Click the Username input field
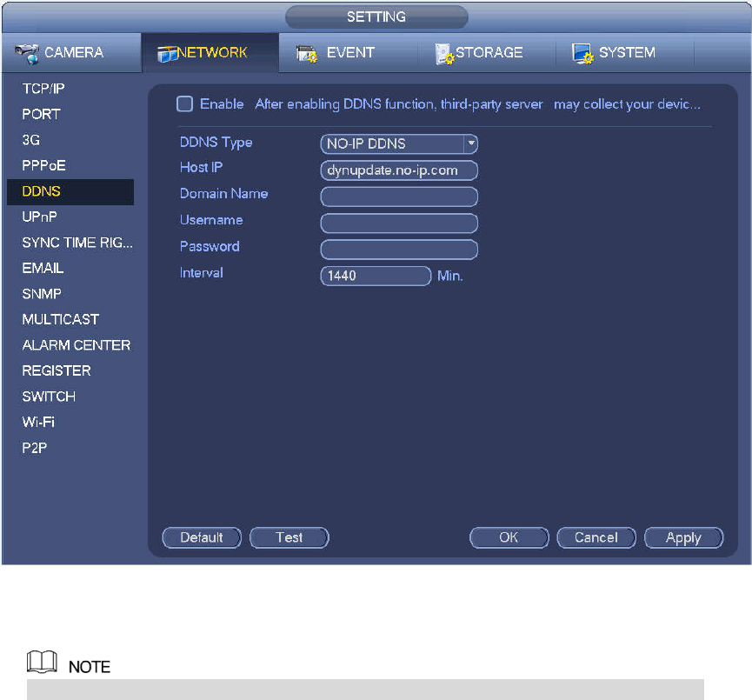This screenshot has width=752, height=700. [399, 223]
